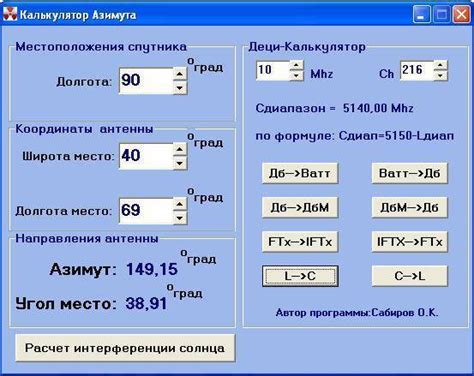Increase Долгота место with up arrow
The width and height of the screenshot is (474, 376).
pos(180,204)
